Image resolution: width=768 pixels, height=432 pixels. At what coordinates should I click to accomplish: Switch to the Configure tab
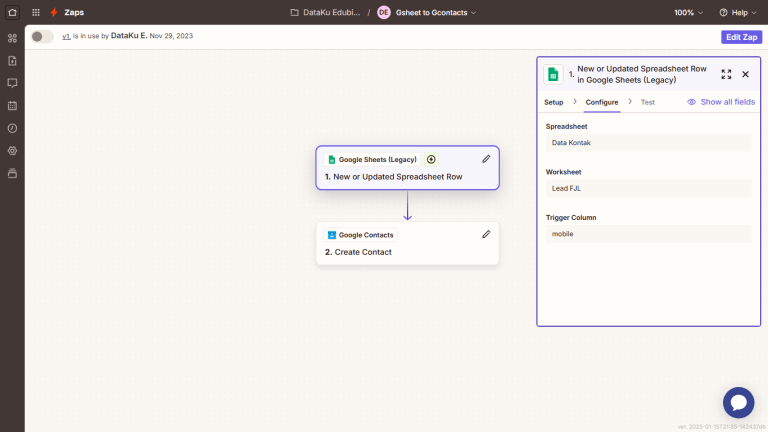point(602,102)
